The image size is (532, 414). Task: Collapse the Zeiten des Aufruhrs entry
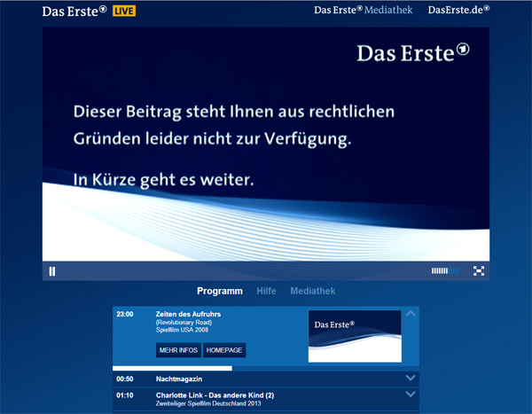coord(410,314)
